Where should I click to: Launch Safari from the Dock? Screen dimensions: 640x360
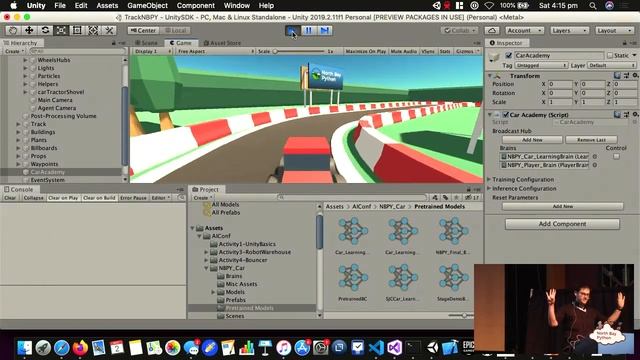pos(62,348)
